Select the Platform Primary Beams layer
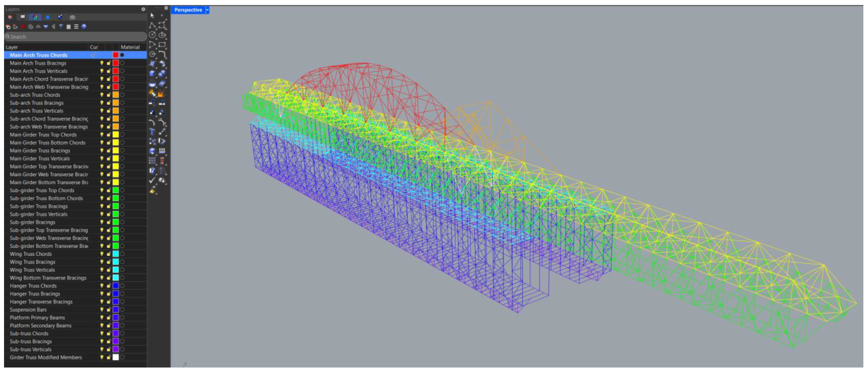The height and width of the screenshot is (372, 868). (x=37, y=318)
